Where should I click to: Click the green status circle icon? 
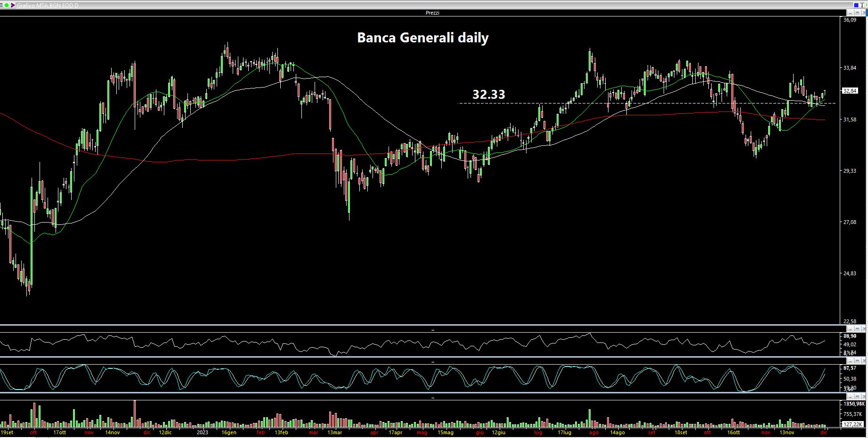[x=7, y=5]
